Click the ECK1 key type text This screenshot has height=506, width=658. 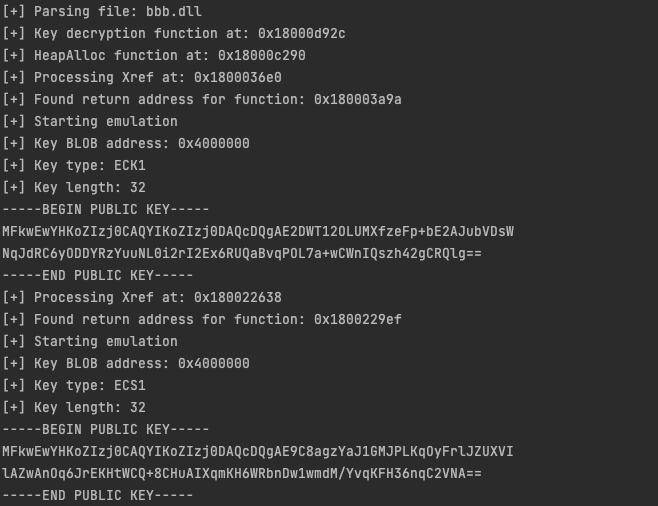tap(129, 165)
